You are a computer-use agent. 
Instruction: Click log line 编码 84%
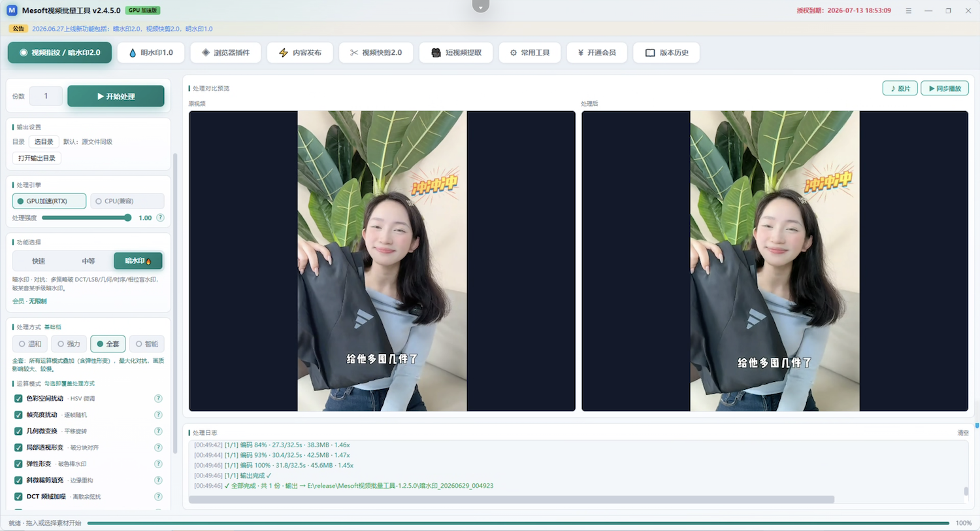point(272,445)
